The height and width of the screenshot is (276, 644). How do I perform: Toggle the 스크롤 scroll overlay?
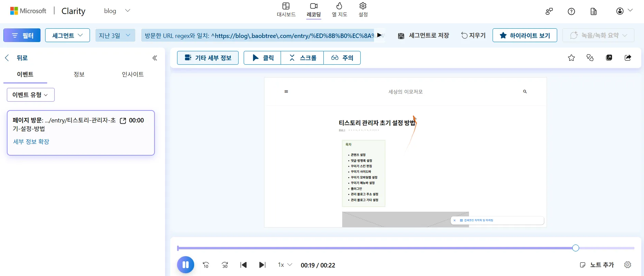pos(302,58)
